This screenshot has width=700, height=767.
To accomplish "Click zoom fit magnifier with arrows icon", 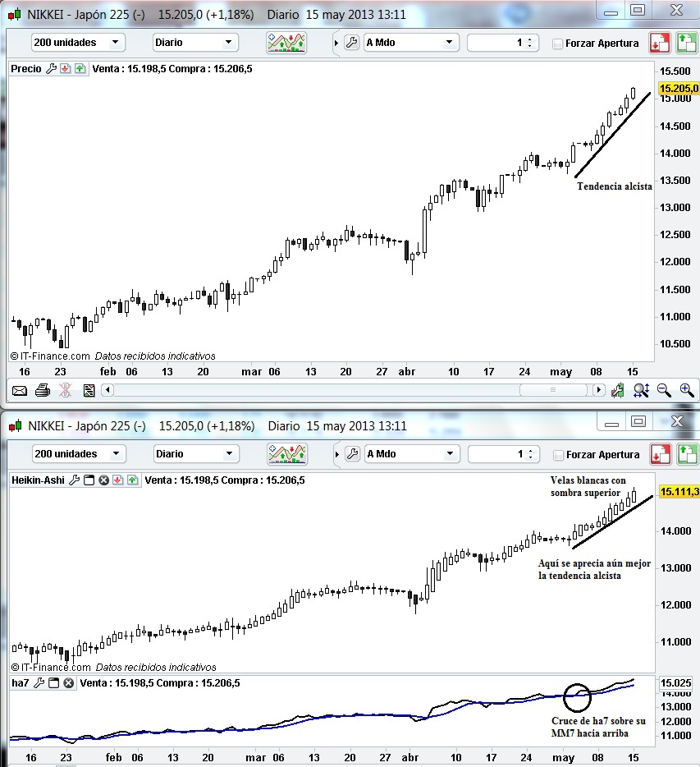I will (641, 390).
